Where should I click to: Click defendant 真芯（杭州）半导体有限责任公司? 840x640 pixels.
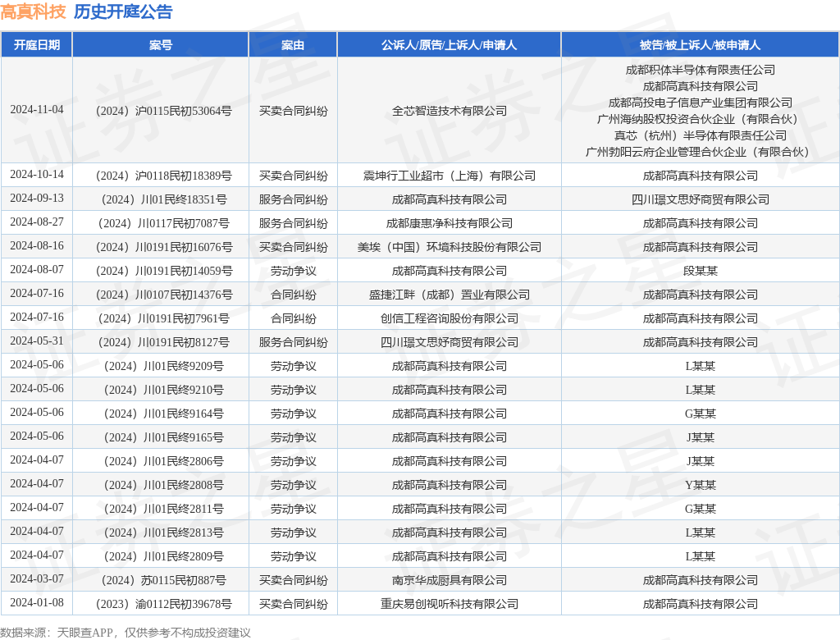pyautogui.click(x=701, y=135)
